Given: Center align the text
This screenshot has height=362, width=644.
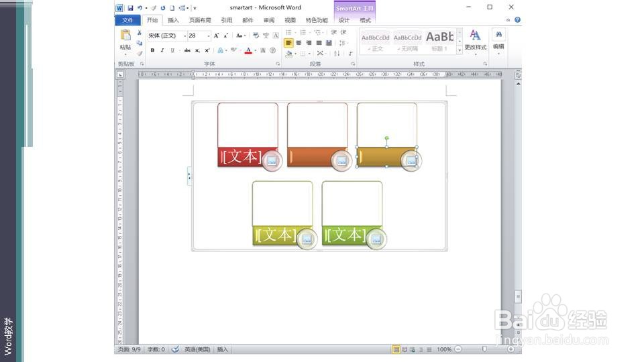Looking at the screenshot, I should point(299,43).
